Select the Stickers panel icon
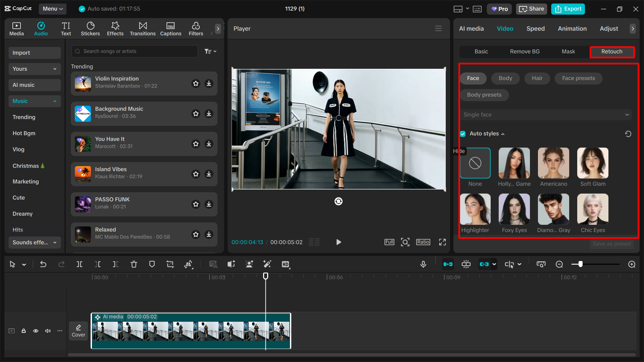The image size is (644, 362). (90, 29)
